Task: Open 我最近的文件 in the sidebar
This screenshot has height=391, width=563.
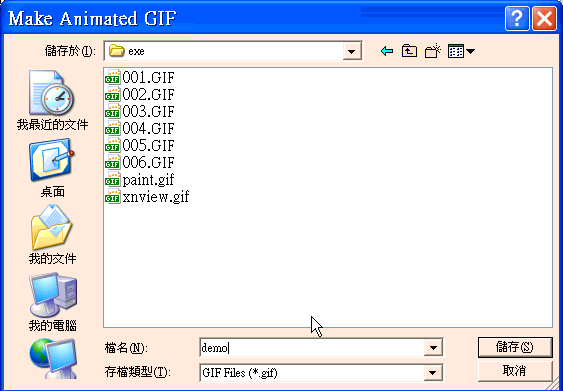Action: tap(52, 100)
